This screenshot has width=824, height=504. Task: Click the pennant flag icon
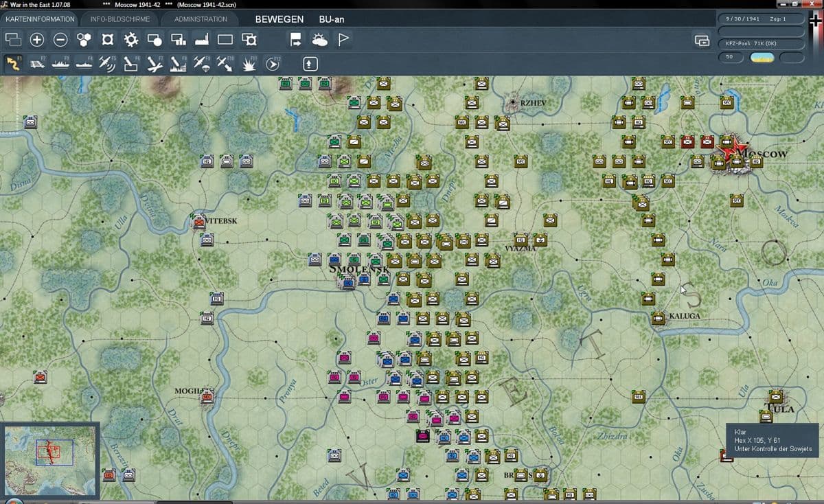click(x=343, y=40)
